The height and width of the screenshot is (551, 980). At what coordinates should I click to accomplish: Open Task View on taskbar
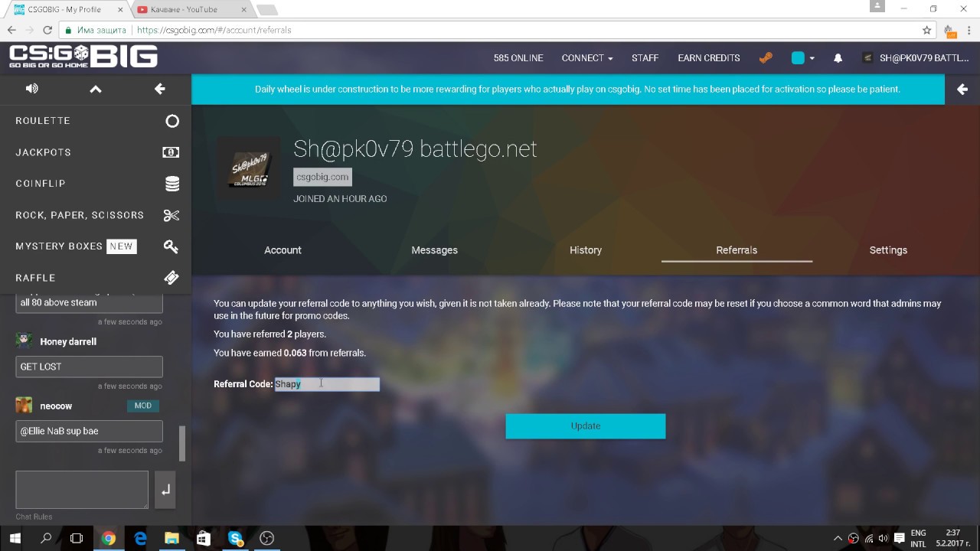[77, 538]
